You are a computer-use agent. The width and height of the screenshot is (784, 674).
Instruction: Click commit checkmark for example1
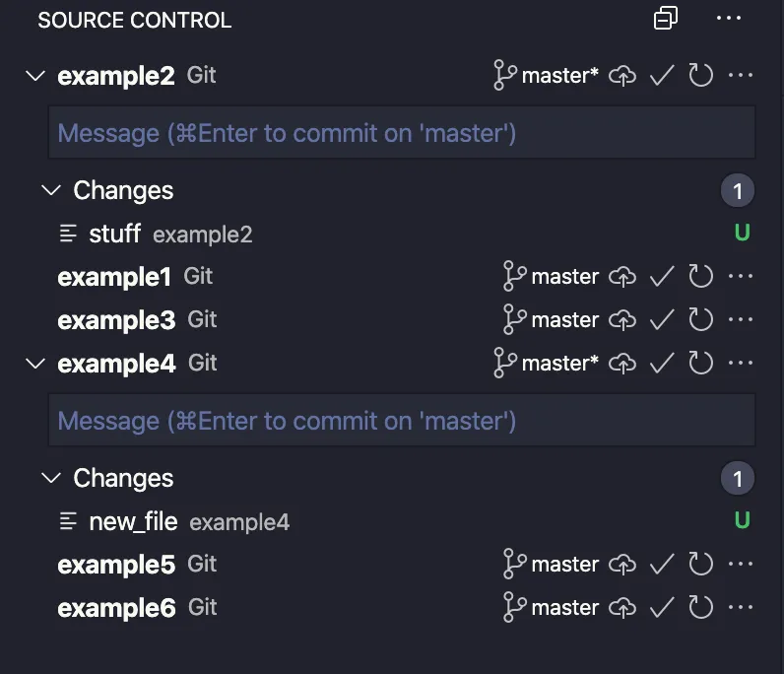tap(662, 277)
